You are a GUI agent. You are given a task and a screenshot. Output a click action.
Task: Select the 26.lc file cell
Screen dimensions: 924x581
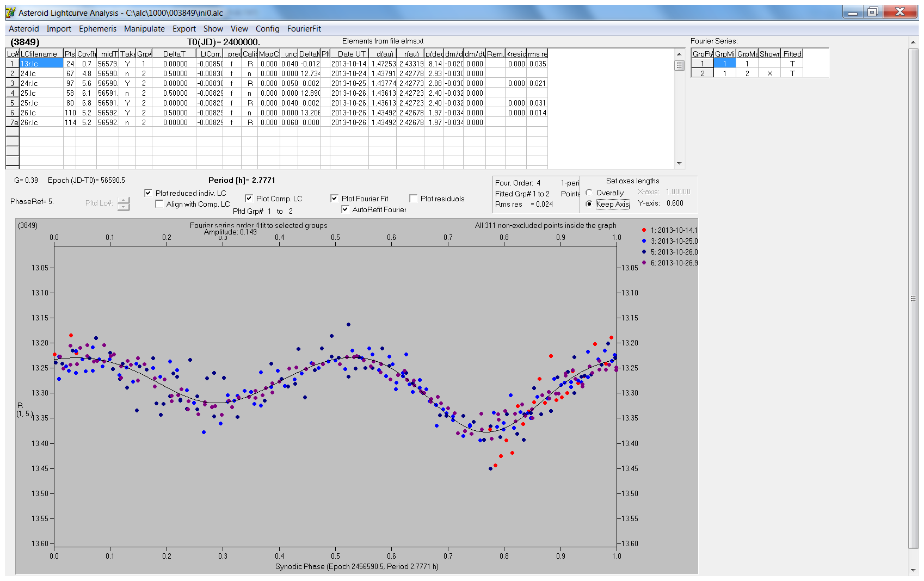tap(41, 113)
